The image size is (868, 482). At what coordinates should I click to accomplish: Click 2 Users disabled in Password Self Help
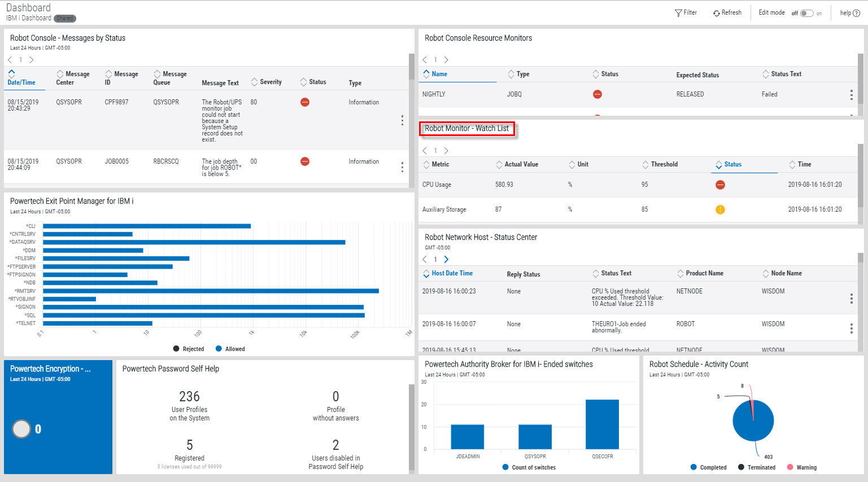[335, 454]
